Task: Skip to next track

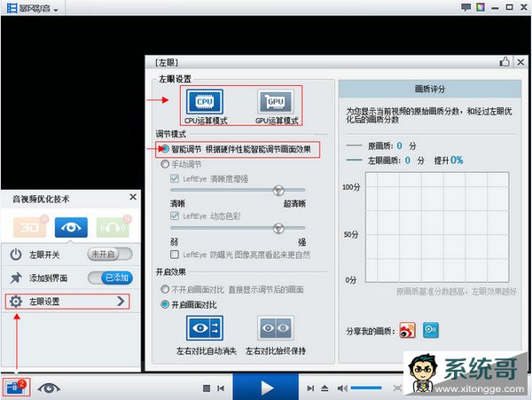Action: tap(310, 388)
